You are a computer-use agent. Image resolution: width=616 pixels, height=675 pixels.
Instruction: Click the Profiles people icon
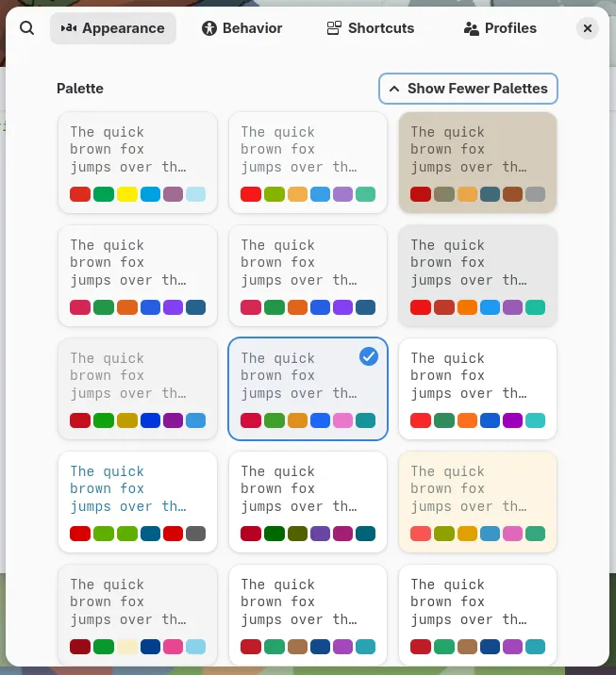click(472, 28)
